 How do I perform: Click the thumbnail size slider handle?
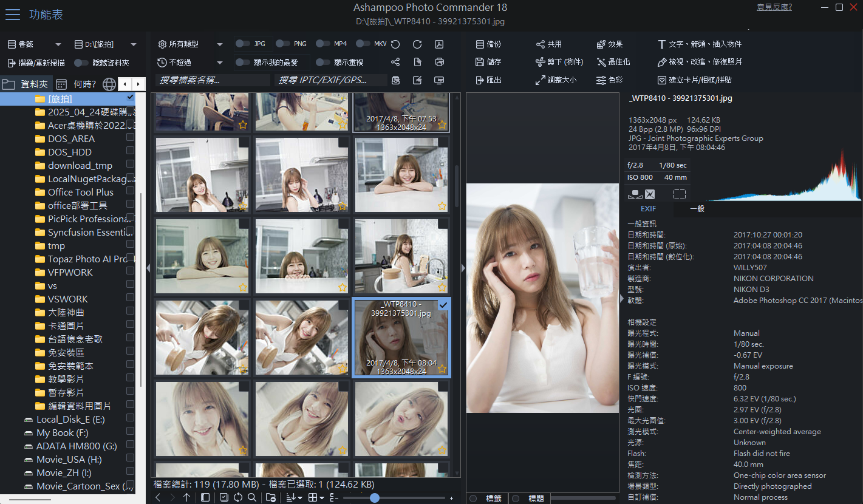375,497
